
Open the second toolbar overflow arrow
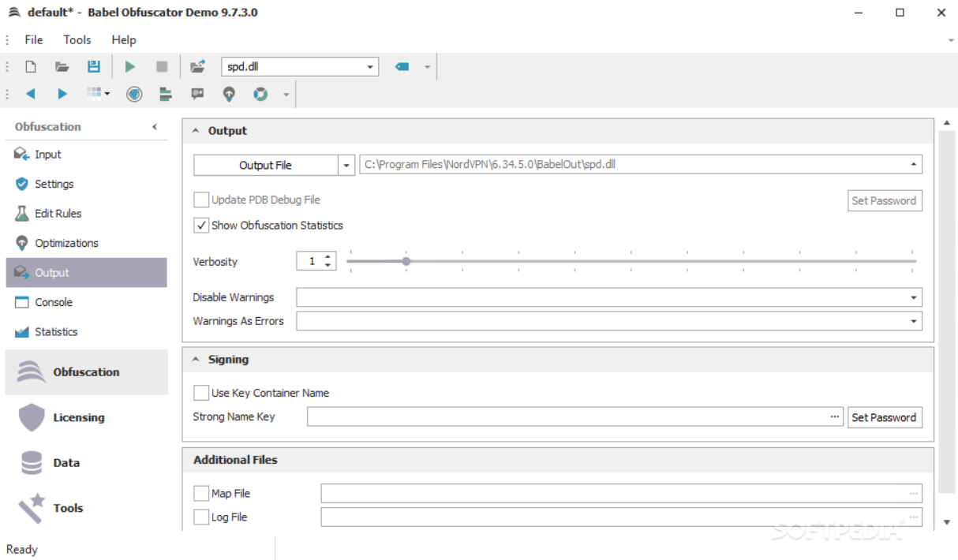(x=286, y=95)
